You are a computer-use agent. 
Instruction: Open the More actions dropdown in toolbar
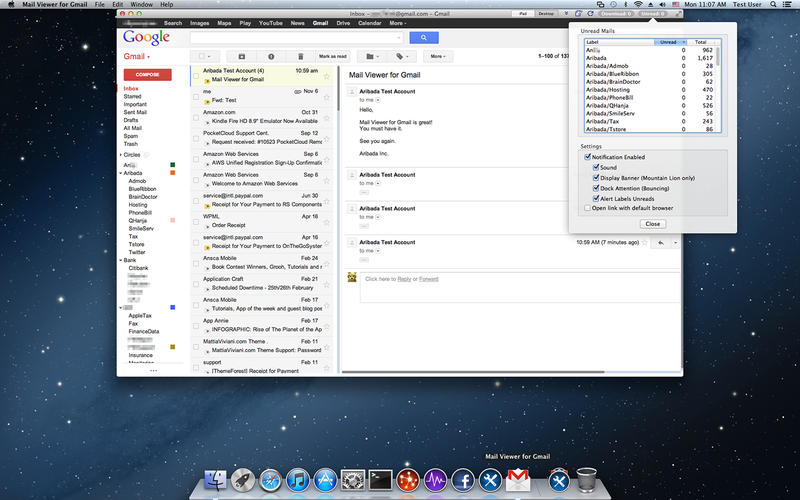pos(438,57)
